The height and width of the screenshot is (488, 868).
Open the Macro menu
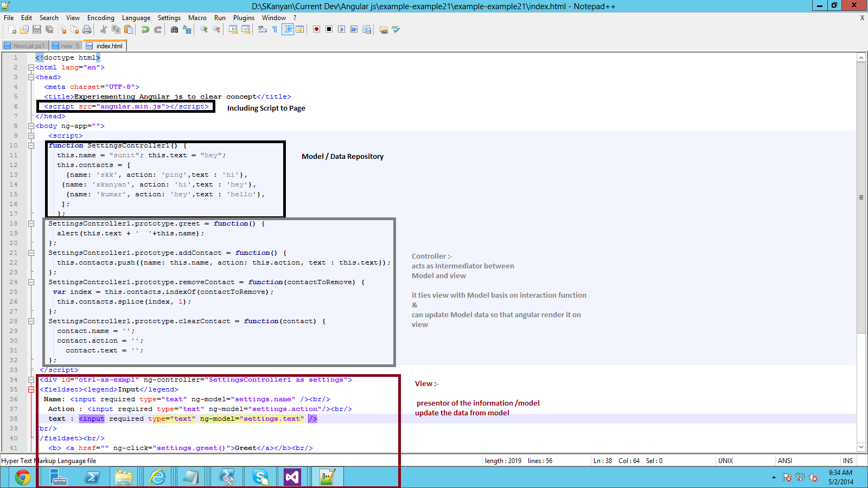[x=197, y=18]
